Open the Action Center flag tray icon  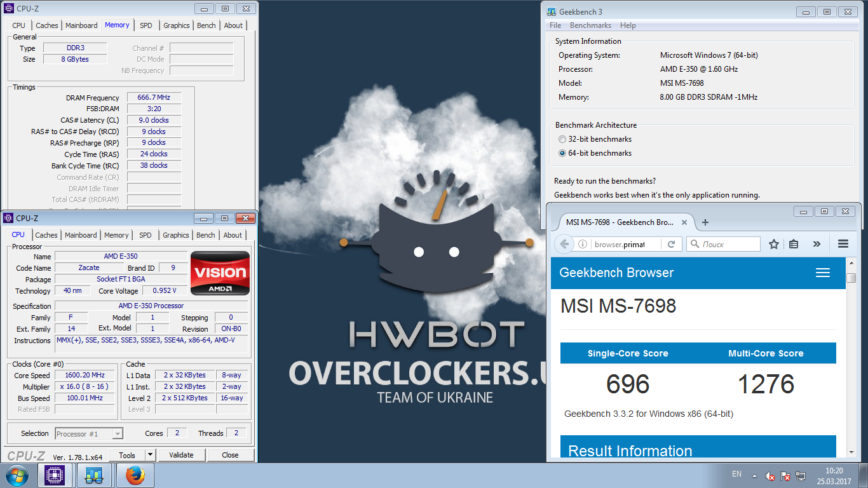785,475
